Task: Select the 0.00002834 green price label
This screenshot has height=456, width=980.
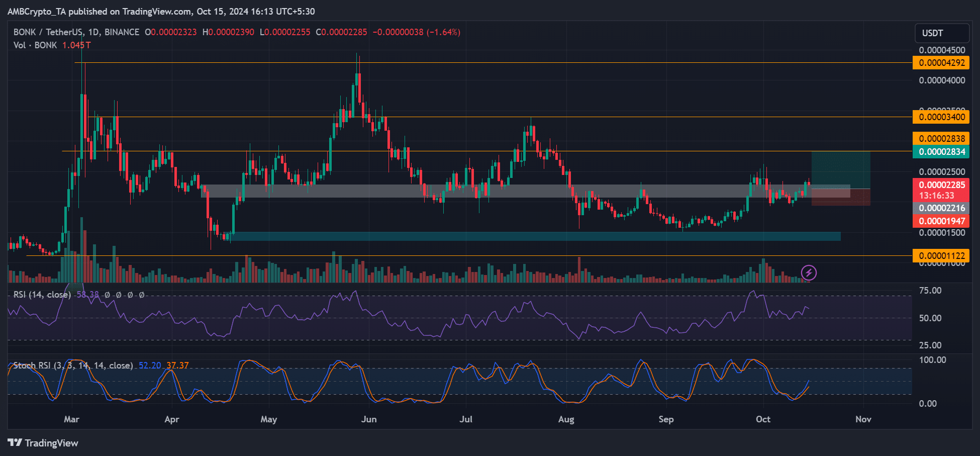Action: 941,152
